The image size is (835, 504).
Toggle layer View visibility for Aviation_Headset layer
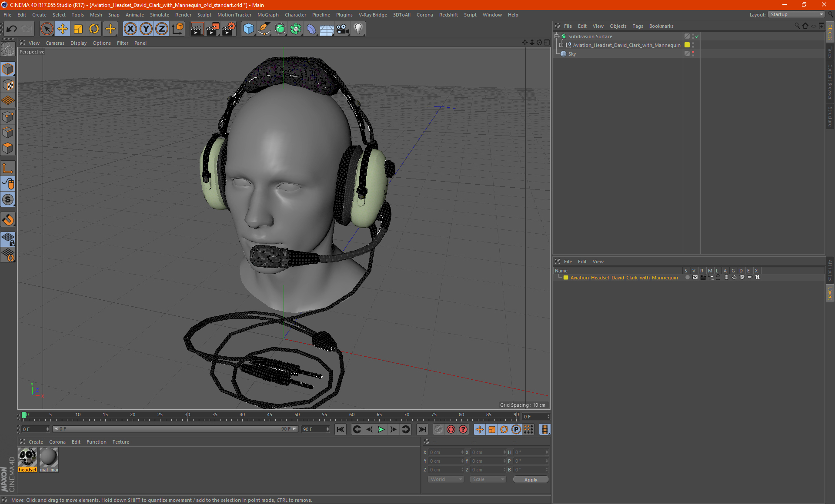coord(695,277)
